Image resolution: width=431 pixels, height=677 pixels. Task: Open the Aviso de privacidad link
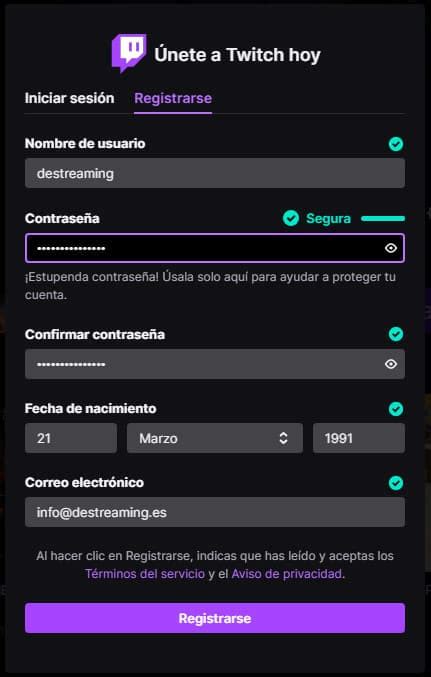click(x=287, y=574)
